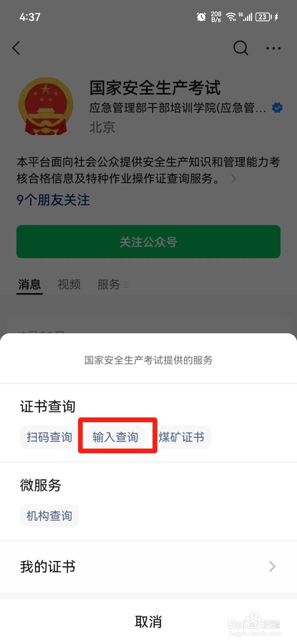
Task: Select 扫码查询 service option
Action: (x=49, y=437)
